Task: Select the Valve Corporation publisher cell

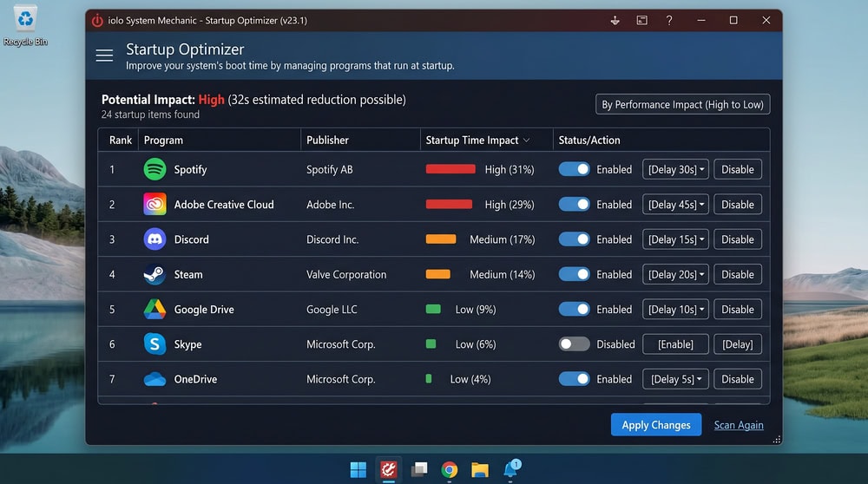Action: 346,274
